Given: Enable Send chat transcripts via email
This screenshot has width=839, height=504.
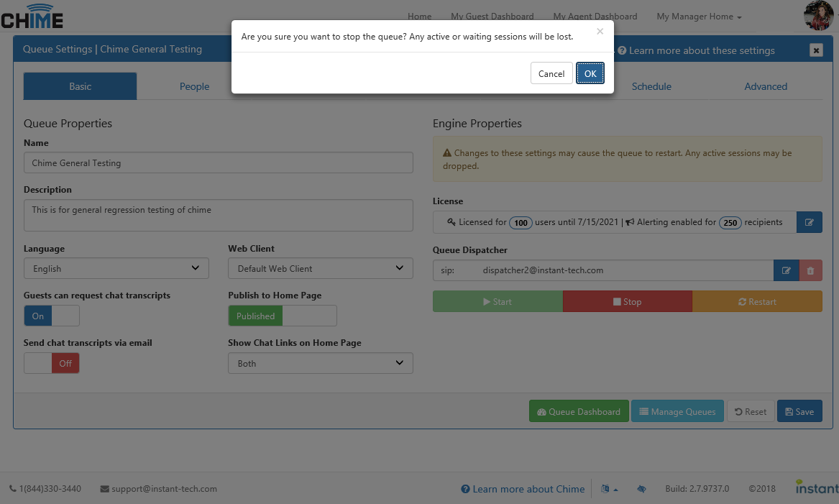Looking at the screenshot, I should pos(51,363).
